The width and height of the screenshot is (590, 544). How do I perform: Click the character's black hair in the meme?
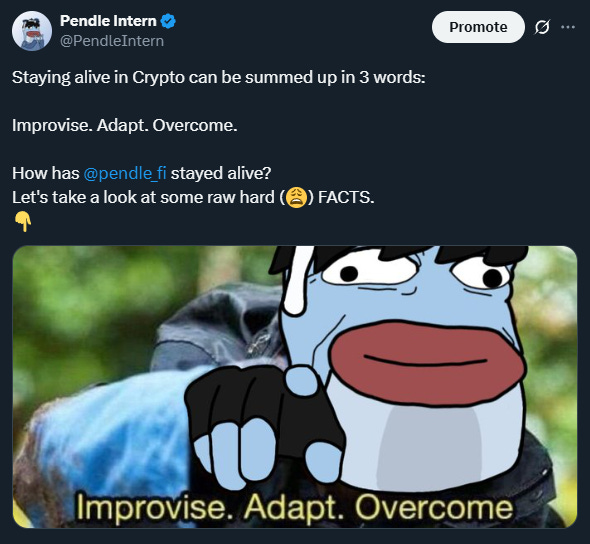pyautogui.click(x=399, y=258)
